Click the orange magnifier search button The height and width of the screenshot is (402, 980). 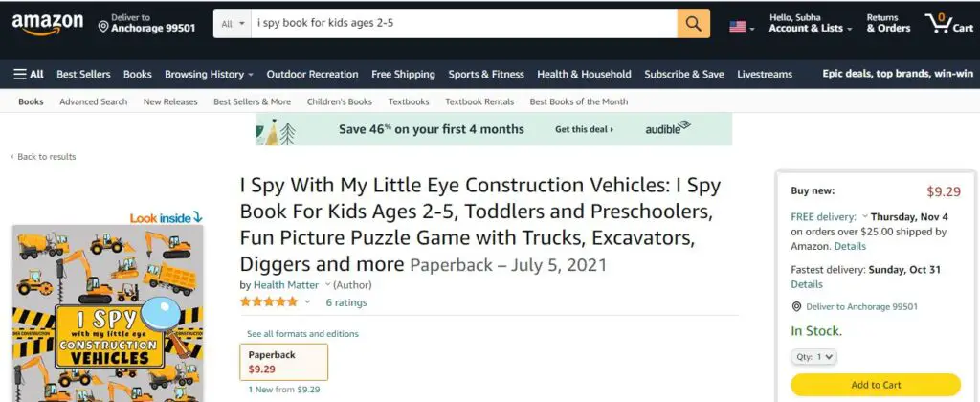(693, 24)
